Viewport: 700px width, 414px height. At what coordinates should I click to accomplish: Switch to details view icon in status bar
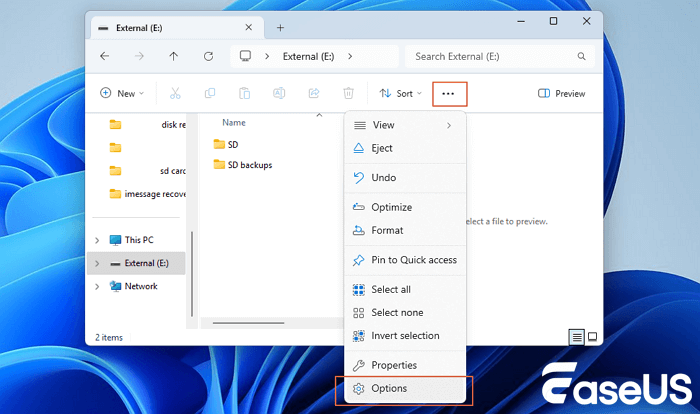coord(577,337)
